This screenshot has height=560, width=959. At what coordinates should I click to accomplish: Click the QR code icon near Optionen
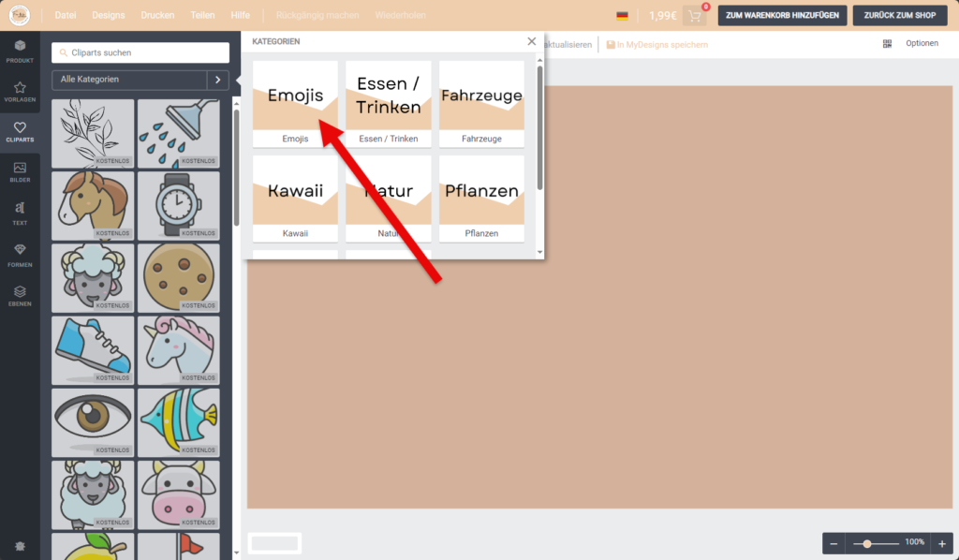pyautogui.click(x=887, y=44)
